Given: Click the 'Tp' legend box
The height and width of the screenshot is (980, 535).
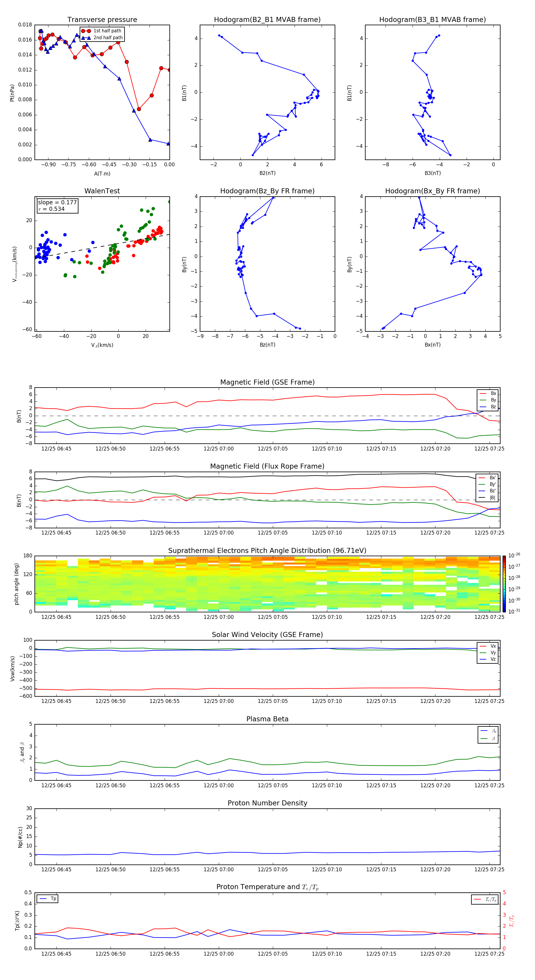Looking at the screenshot, I should 47,899.
